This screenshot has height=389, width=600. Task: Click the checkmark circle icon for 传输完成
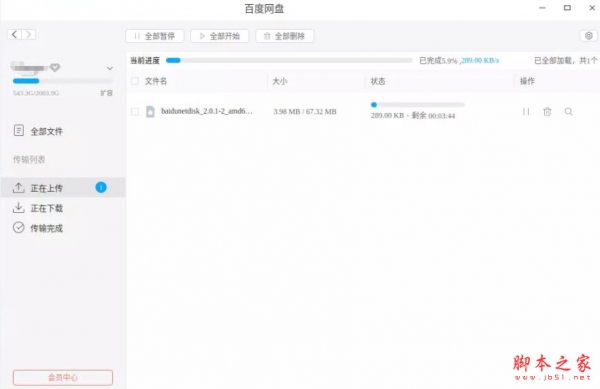click(x=18, y=228)
